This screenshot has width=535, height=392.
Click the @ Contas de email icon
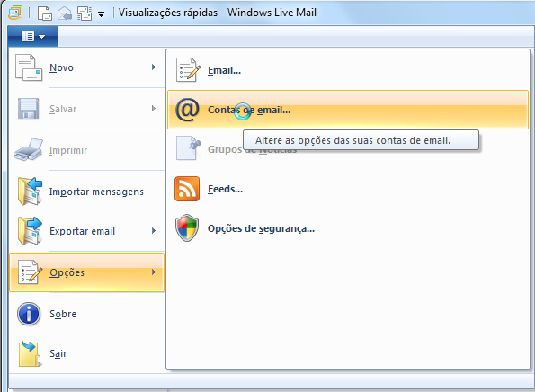tap(187, 110)
